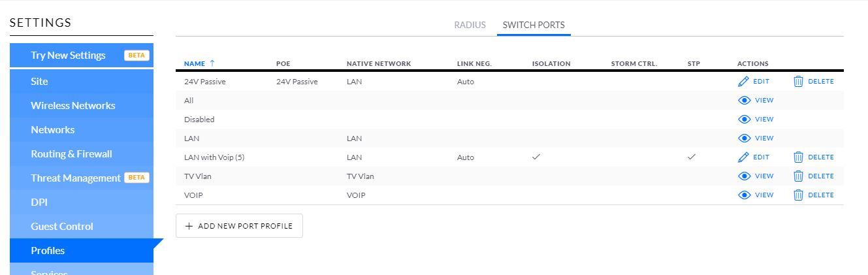Click trash icon for LAN with Voip
868x275 pixels.
(x=798, y=157)
